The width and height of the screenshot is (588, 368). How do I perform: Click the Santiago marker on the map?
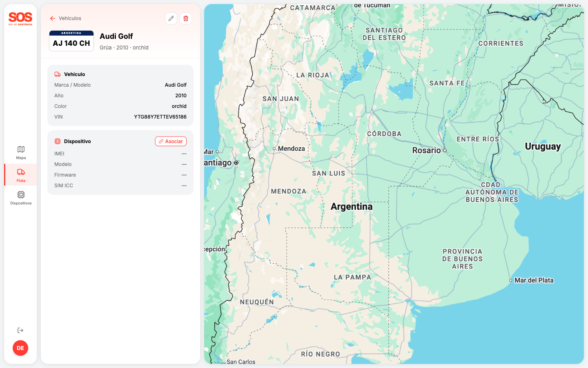[236, 163]
